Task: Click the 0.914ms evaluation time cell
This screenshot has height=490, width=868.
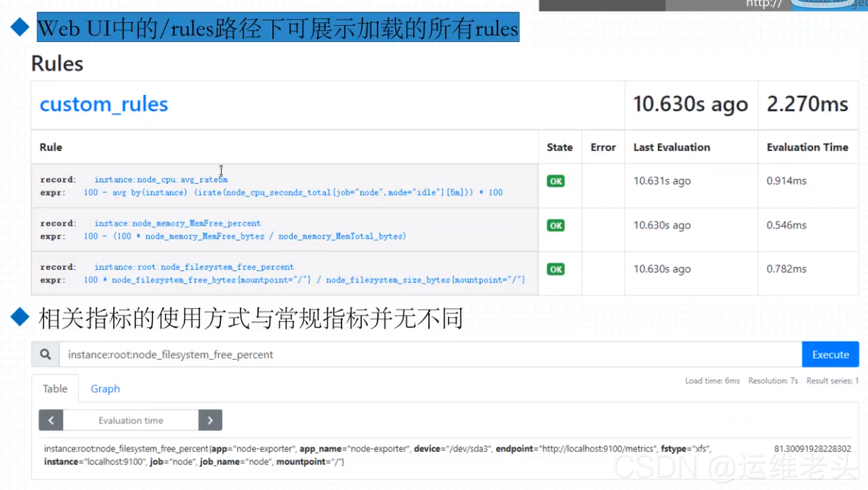Action: coord(787,181)
